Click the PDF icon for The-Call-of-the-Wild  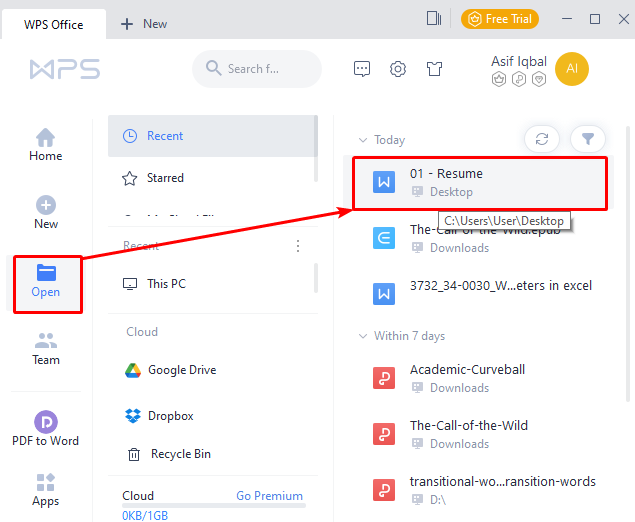click(x=384, y=434)
